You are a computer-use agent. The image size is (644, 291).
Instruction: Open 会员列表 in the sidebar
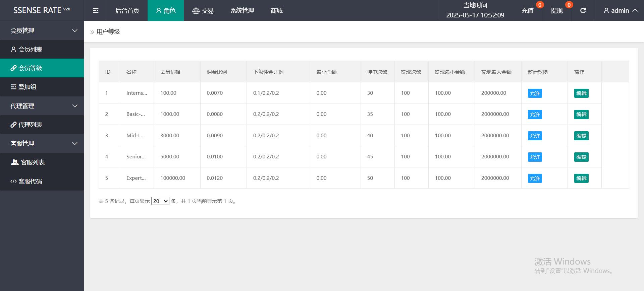42,50
